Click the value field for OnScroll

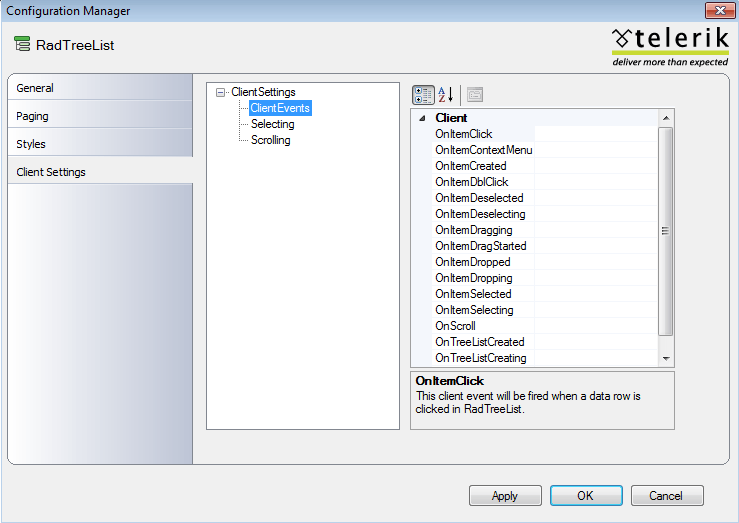pyautogui.click(x=596, y=326)
